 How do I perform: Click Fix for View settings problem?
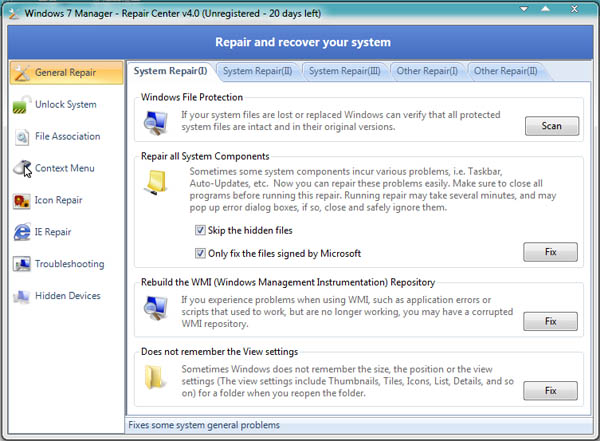[550, 391]
